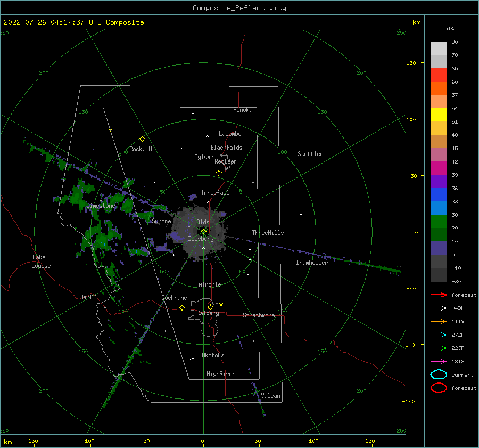Click the Lacombe city label
This screenshot has width=479, height=448.
point(230,134)
